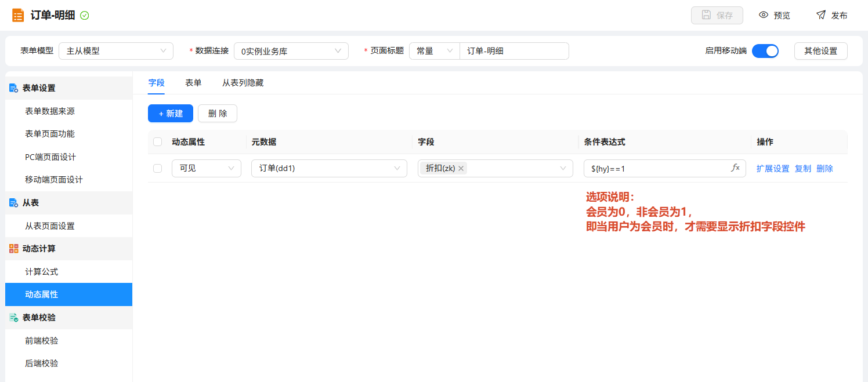Open the 数据连接 dropdown showing 0实例业务库
This screenshot has height=382, width=868.
pyautogui.click(x=291, y=51)
